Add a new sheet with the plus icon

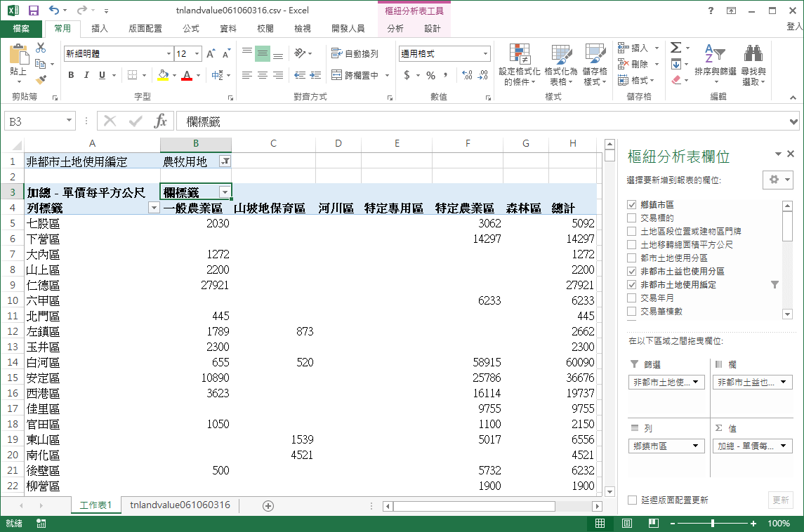point(268,505)
